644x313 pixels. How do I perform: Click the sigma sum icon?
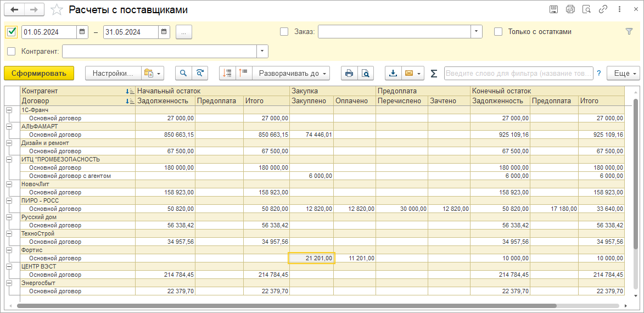coord(434,73)
